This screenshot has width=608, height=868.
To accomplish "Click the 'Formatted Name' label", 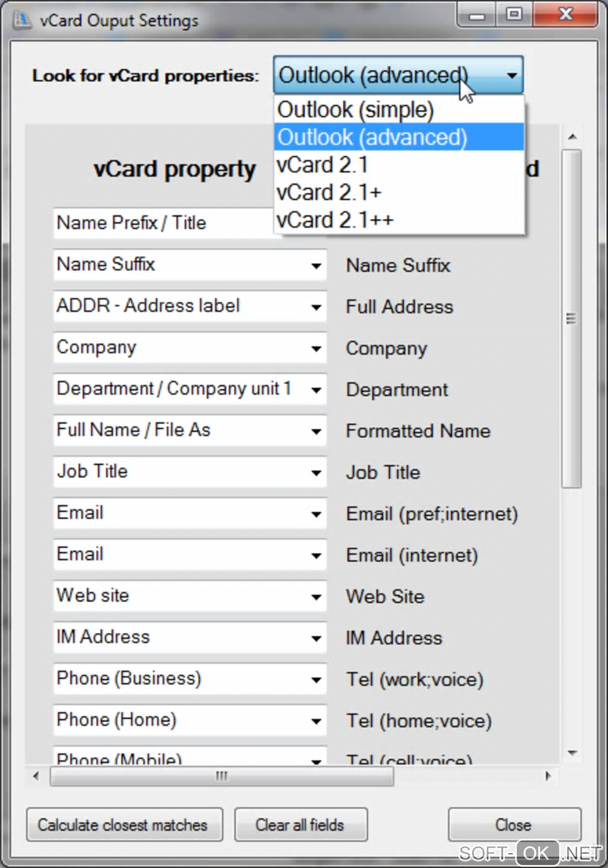I will point(418,431).
